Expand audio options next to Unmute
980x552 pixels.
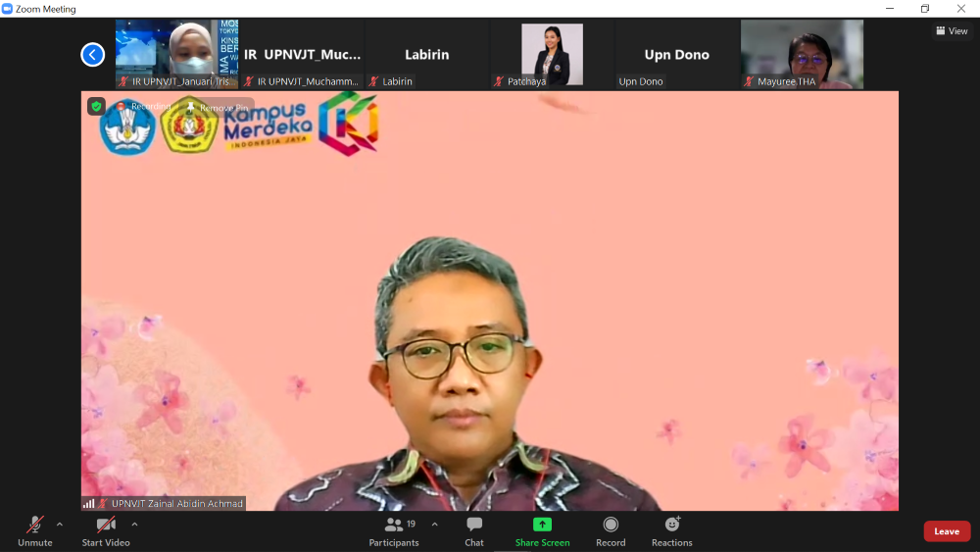click(x=60, y=525)
